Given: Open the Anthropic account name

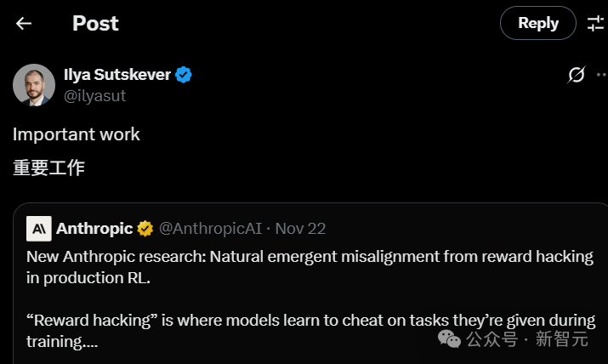Looking at the screenshot, I should [x=94, y=229].
